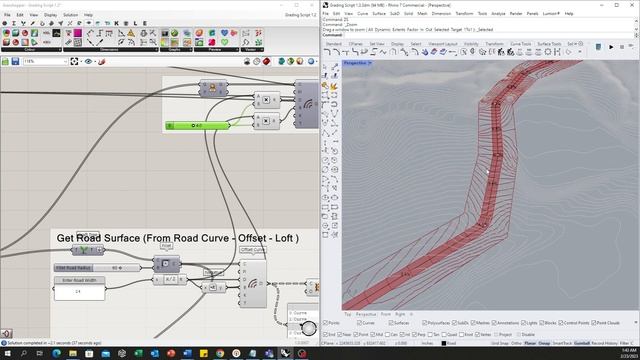
Task: Click Record History in status bar
Action: click(605, 343)
